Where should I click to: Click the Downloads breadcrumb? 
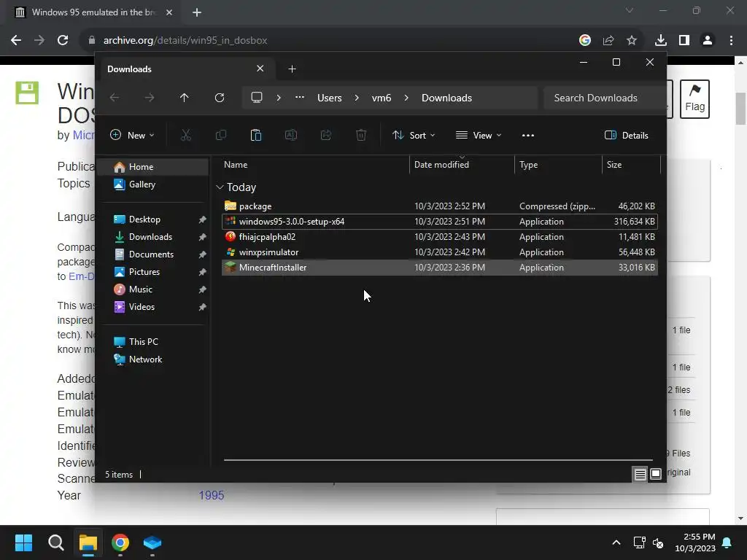click(x=447, y=98)
